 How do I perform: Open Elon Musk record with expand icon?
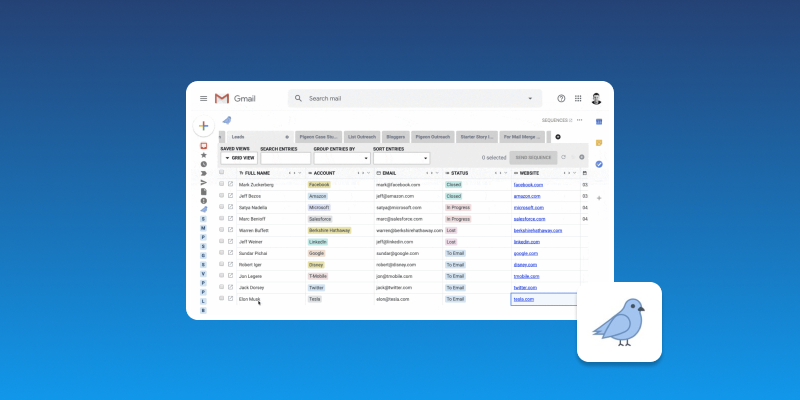(230, 298)
